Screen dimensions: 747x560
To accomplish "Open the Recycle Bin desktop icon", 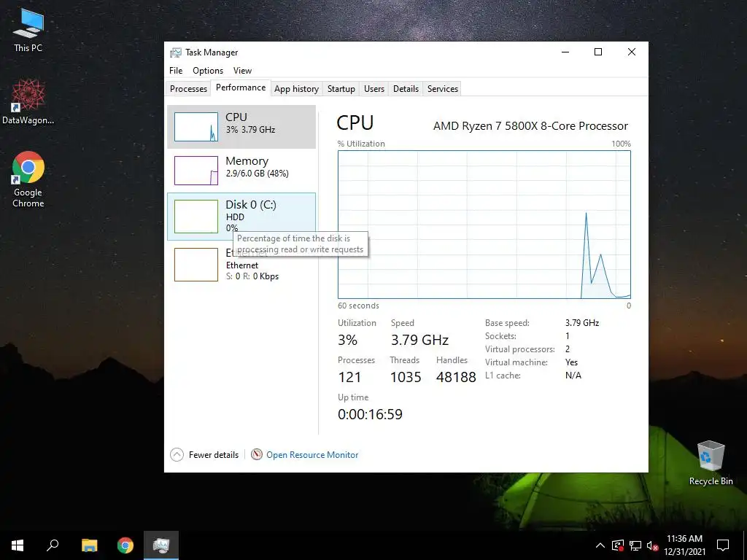I will pyautogui.click(x=711, y=463).
